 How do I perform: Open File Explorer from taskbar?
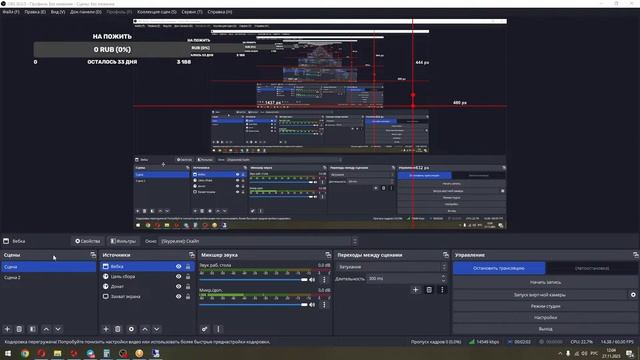pos(58,353)
